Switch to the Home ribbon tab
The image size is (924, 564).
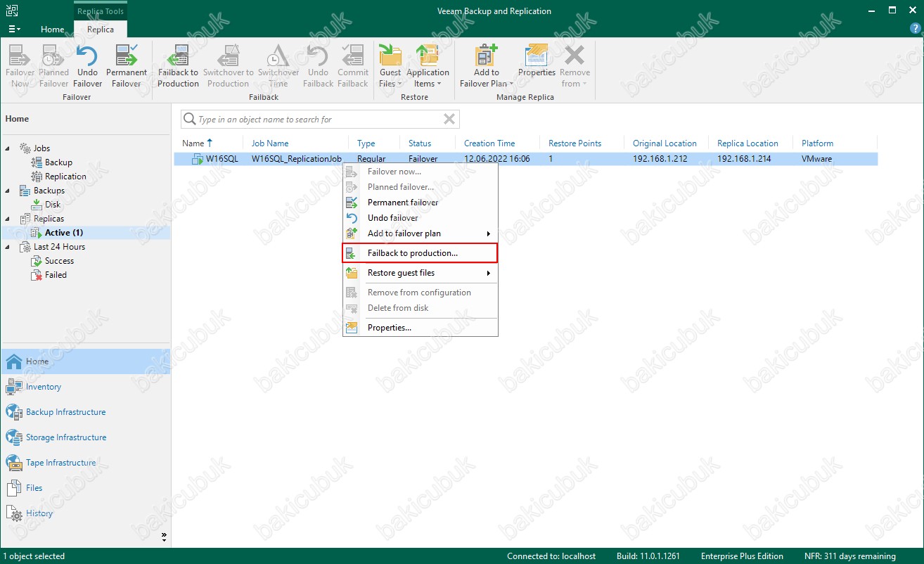[53, 30]
